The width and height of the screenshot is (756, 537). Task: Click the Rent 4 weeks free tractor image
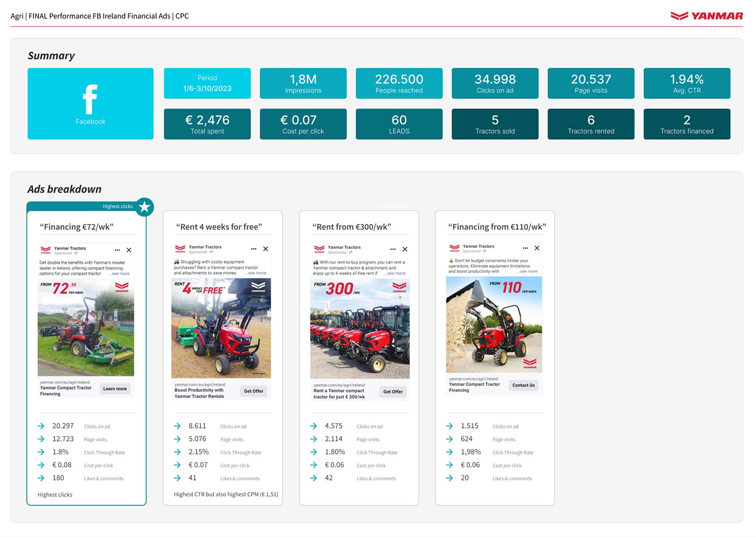[221, 328]
